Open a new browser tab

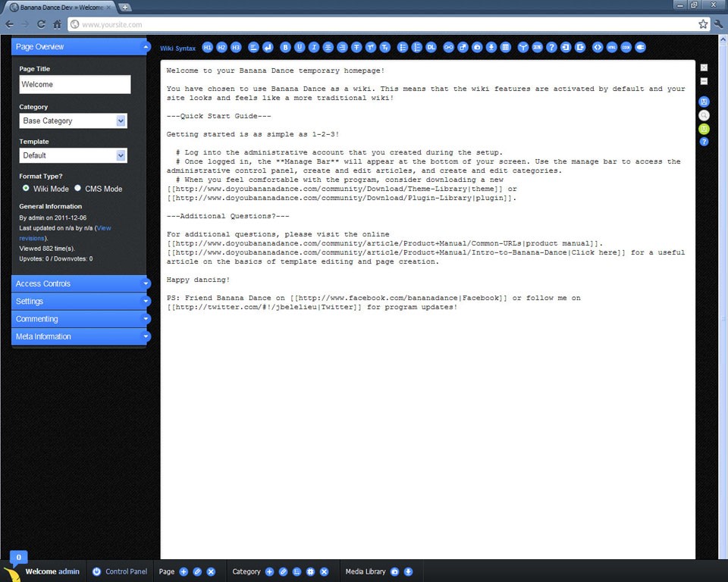point(125,8)
